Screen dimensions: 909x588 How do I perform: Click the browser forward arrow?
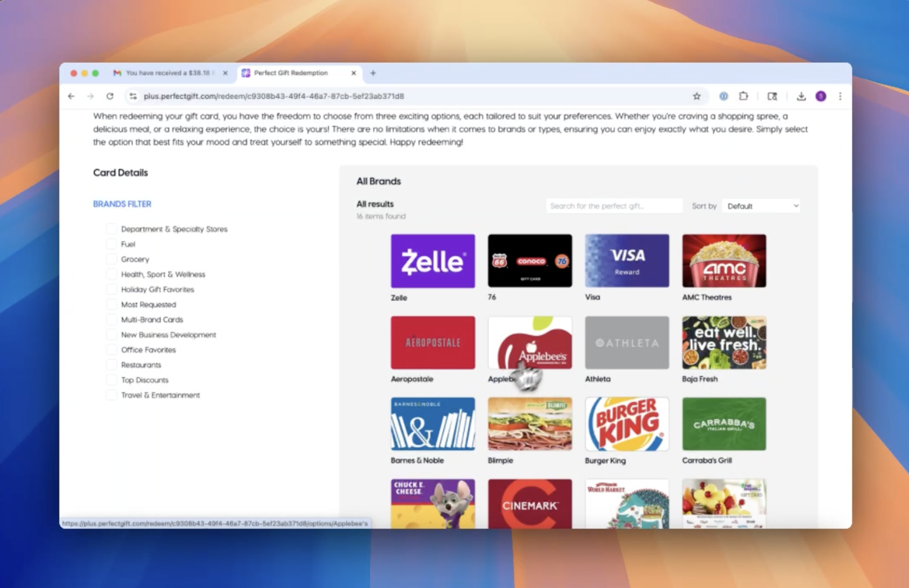tap(90, 96)
